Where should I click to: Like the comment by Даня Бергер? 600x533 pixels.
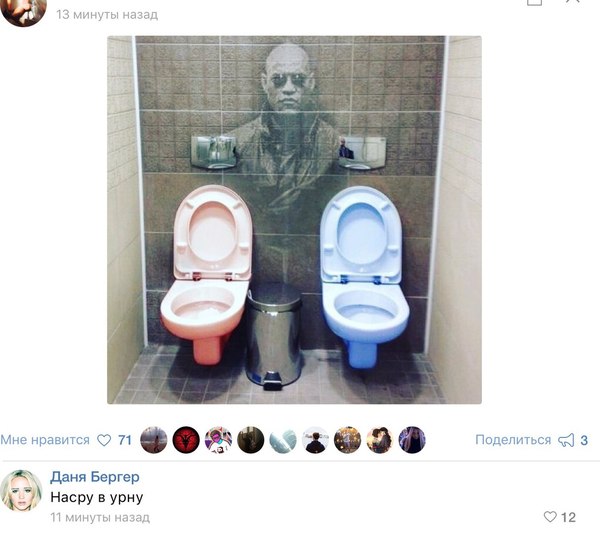[550, 517]
